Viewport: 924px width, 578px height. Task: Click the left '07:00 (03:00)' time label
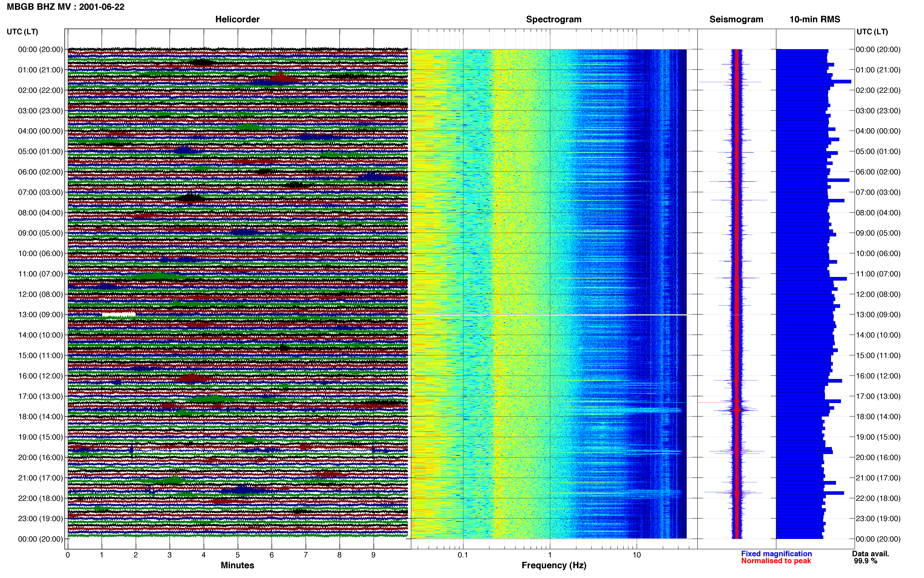point(41,192)
